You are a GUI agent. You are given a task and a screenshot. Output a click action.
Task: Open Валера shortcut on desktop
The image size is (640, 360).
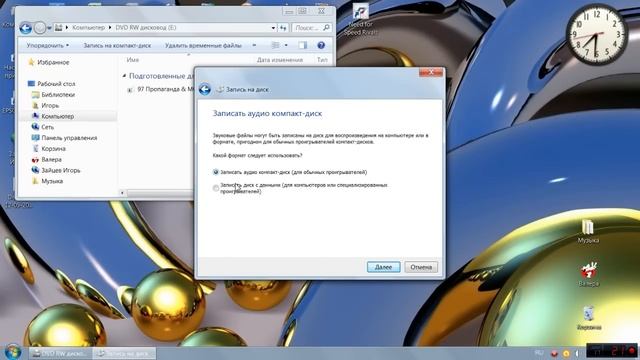pos(589,274)
